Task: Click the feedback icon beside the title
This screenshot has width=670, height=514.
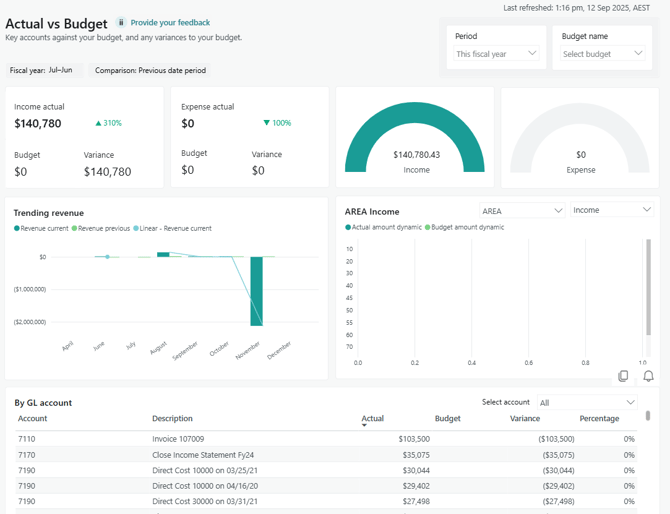Action: [x=121, y=22]
